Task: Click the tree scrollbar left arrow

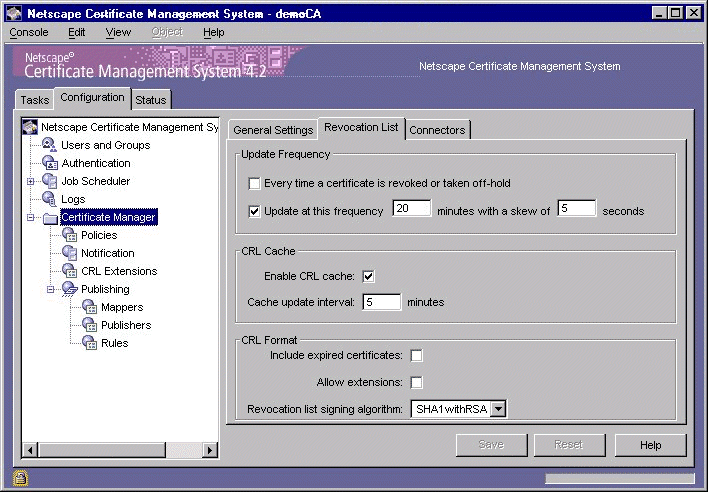Action: pos(30,450)
